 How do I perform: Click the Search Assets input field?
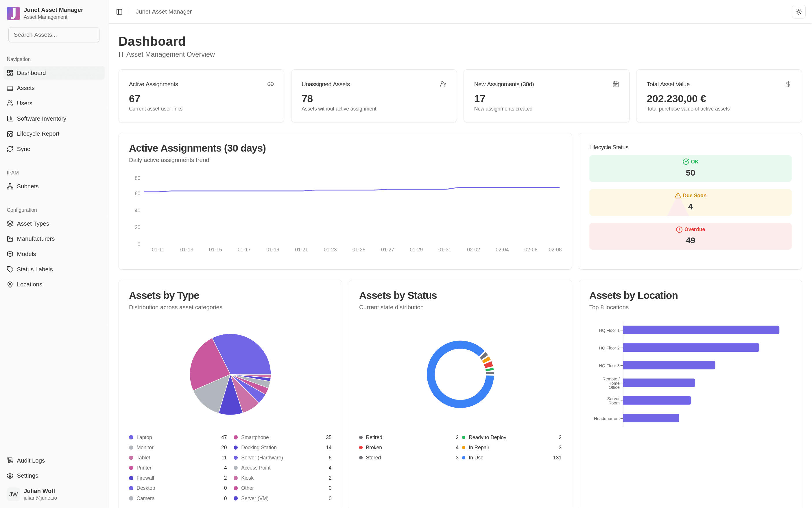click(54, 35)
